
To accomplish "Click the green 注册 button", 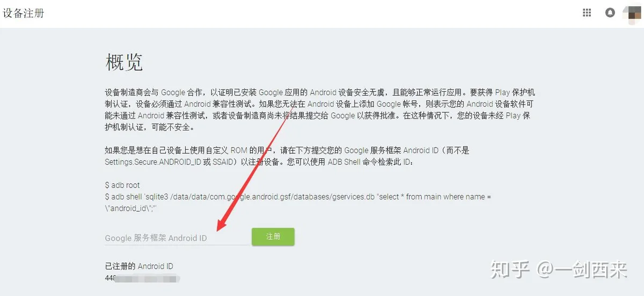I will (273, 236).
